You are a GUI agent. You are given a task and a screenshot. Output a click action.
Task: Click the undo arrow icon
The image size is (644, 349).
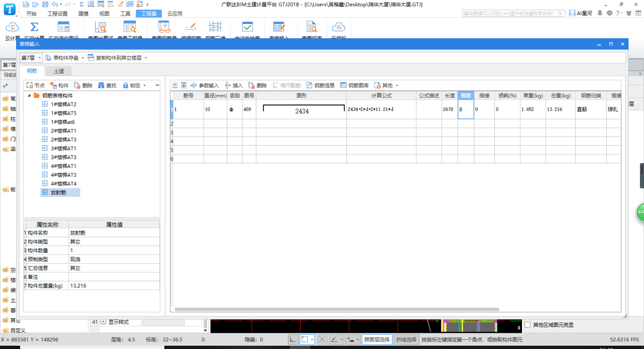[55, 4]
